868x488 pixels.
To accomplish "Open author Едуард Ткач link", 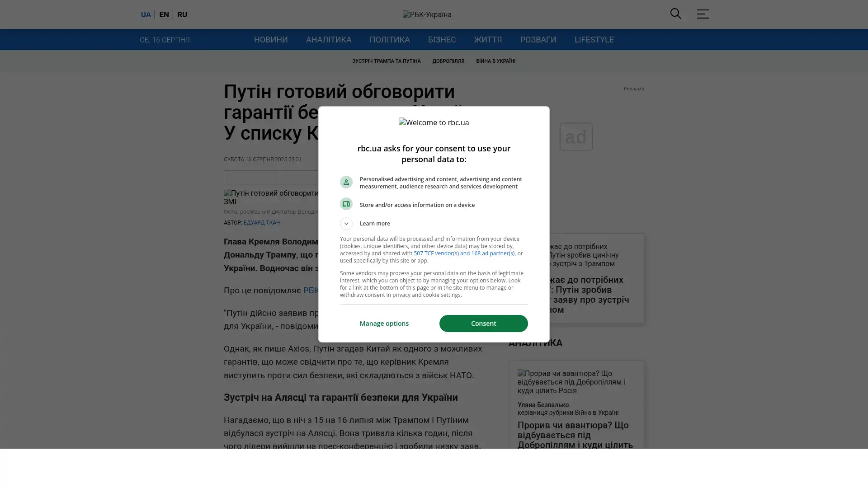I will 262,223.
